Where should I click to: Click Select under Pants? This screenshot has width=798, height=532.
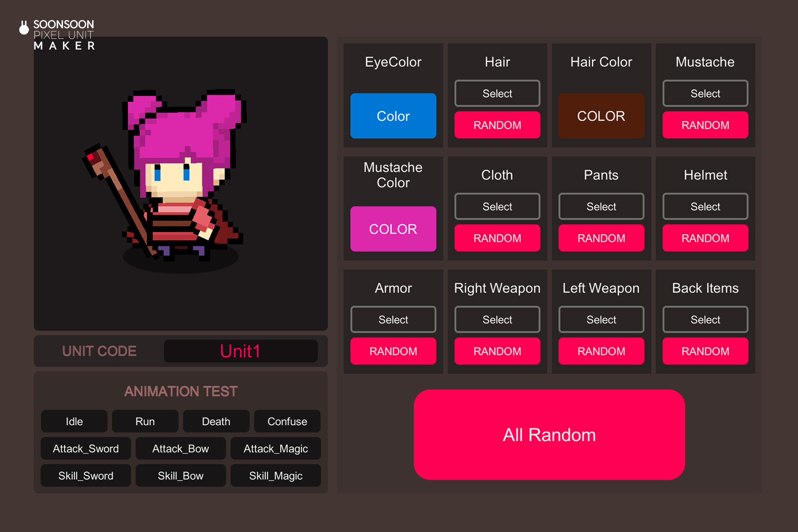(601, 206)
